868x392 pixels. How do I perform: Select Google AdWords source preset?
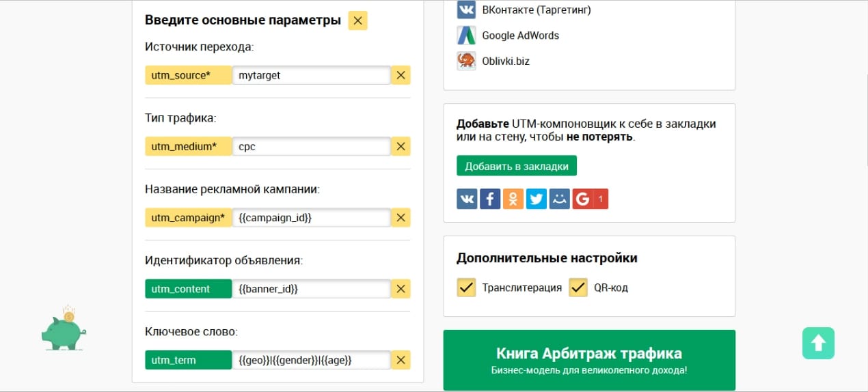pyautogui.click(x=508, y=36)
